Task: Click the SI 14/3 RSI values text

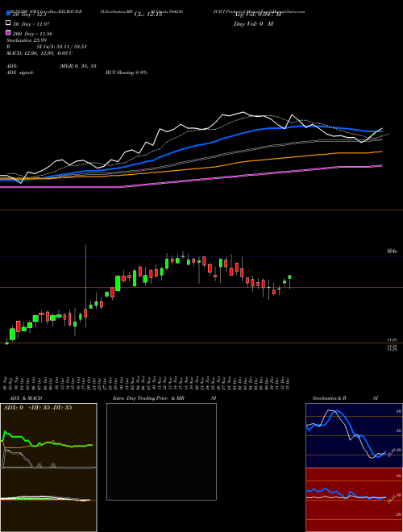Action: pos(61,47)
